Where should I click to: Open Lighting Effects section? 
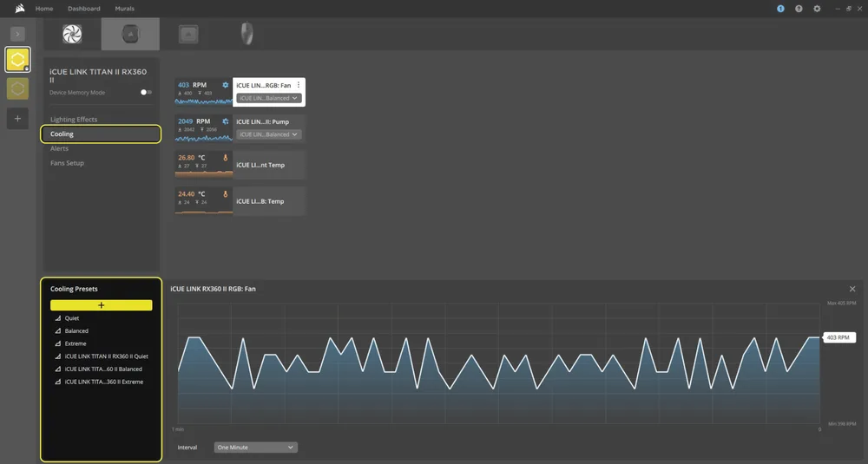pos(74,120)
